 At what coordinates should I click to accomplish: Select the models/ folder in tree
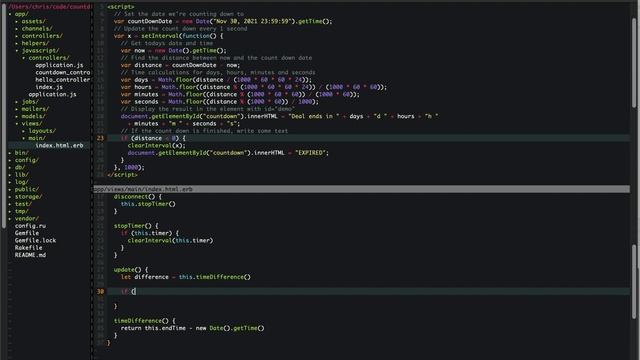tap(33, 116)
